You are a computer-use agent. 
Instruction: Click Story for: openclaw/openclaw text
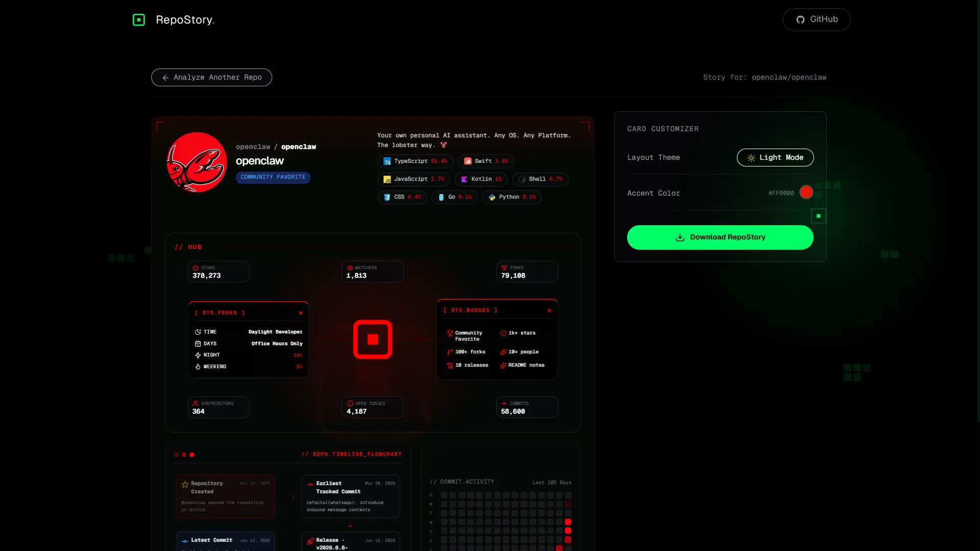(x=764, y=78)
